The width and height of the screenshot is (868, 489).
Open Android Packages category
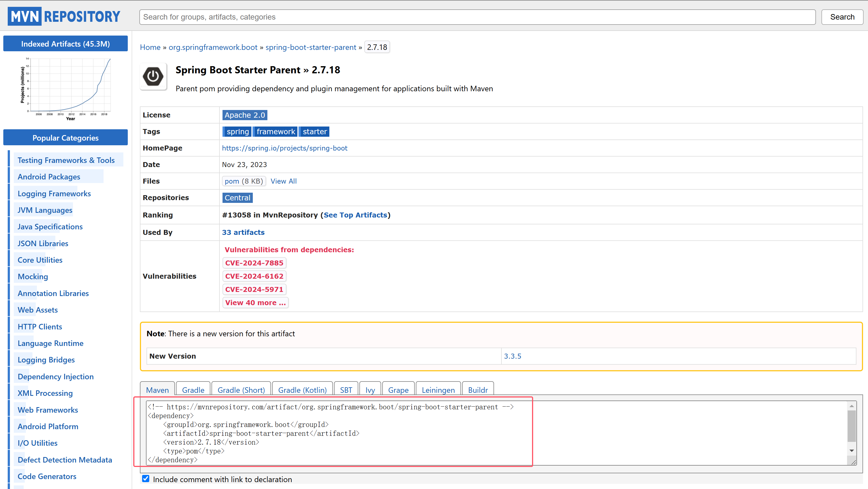49,177
